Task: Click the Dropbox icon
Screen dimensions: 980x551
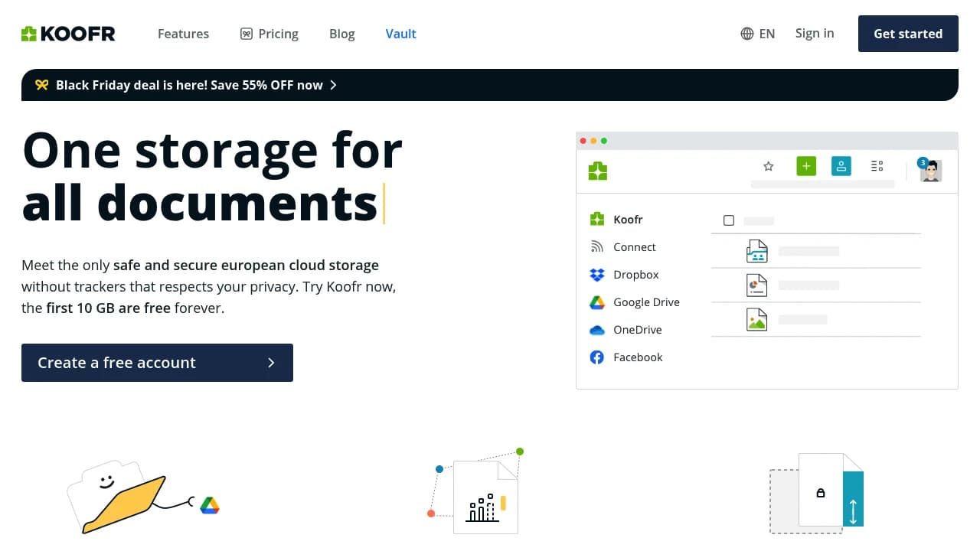Action: click(597, 275)
